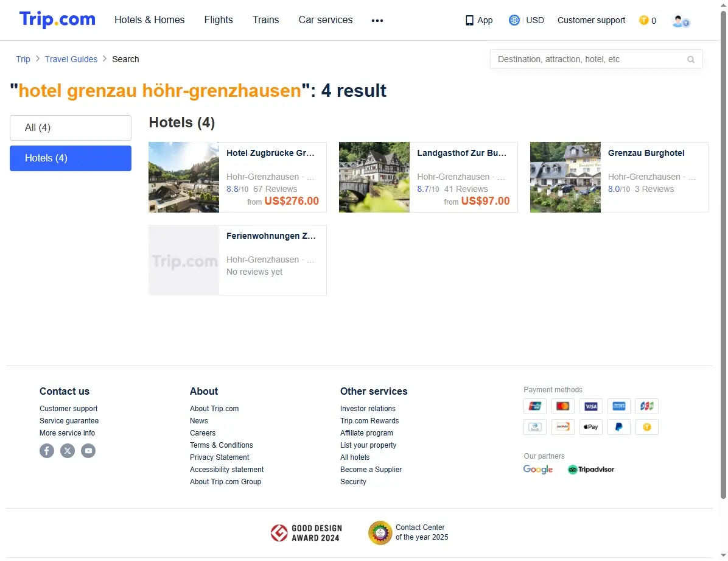Open Trip.com Rewards link
Screen dimensions: 728x561
click(369, 421)
